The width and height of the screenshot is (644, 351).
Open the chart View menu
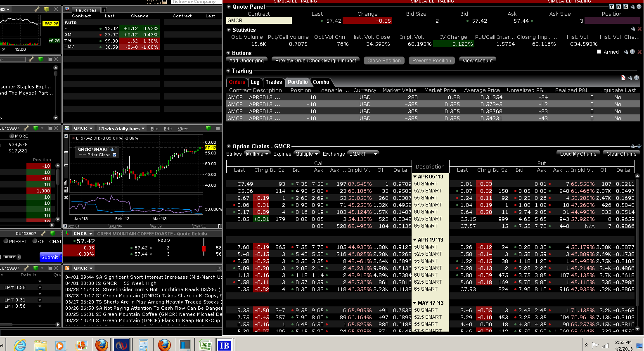pyautogui.click(x=183, y=129)
